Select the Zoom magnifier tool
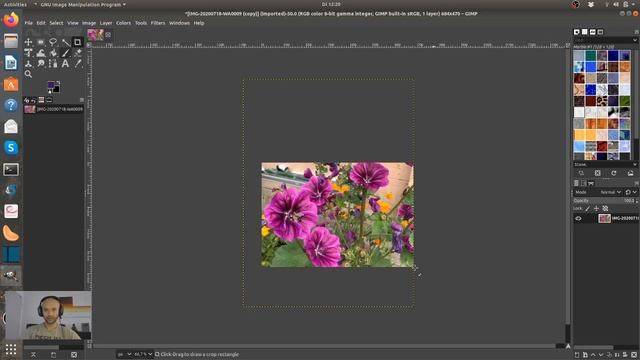640x360 pixels. click(x=28, y=74)
